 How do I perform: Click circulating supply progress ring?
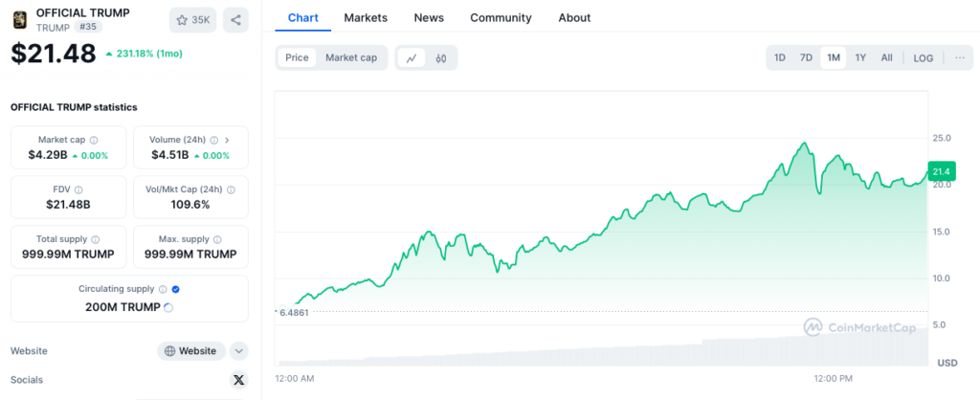167,307
